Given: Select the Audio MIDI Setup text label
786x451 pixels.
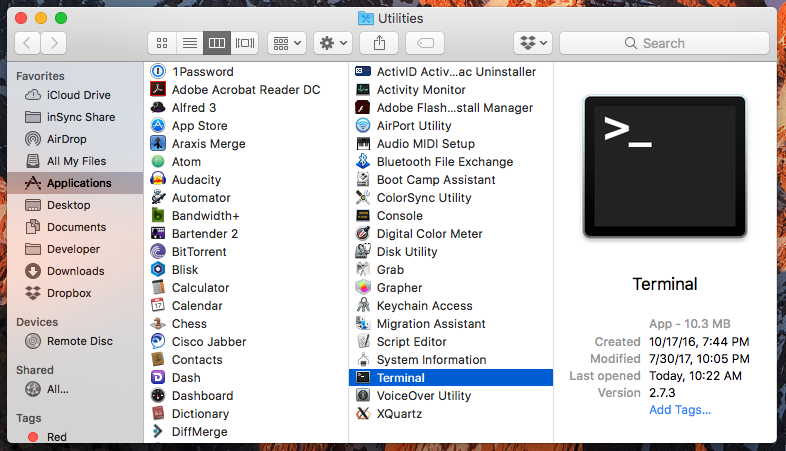Looking at the screenshot, I should click(x=426, y=143).
